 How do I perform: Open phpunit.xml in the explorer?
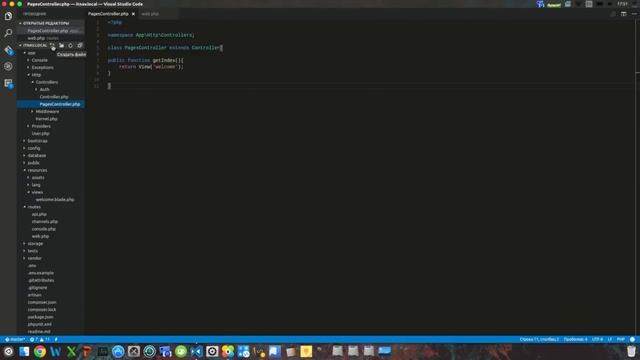pyautogui.click(x=40, y=324)
